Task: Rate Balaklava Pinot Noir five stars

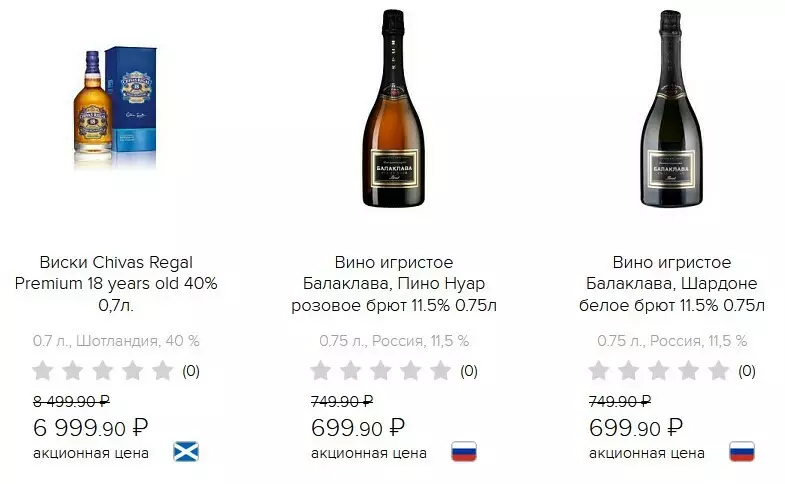Action: click(x=440, y=372)
